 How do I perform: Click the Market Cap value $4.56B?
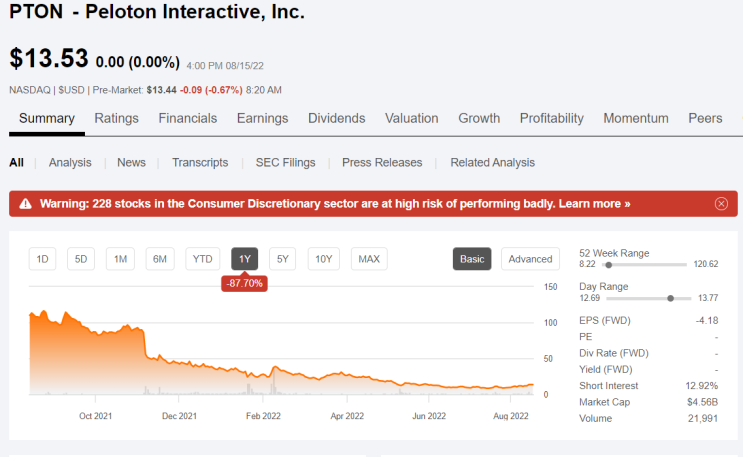(703, 402)
